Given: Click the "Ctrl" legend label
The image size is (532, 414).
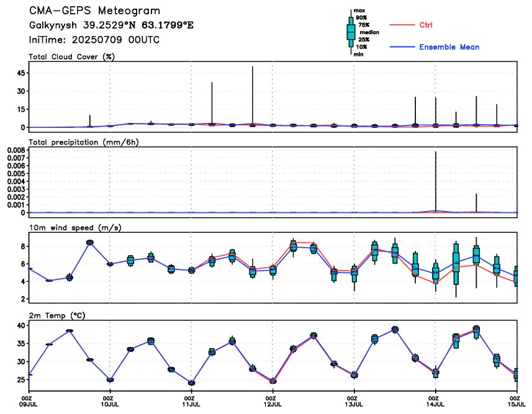Looking at the screenshot, I should click(x=426, y=25).
